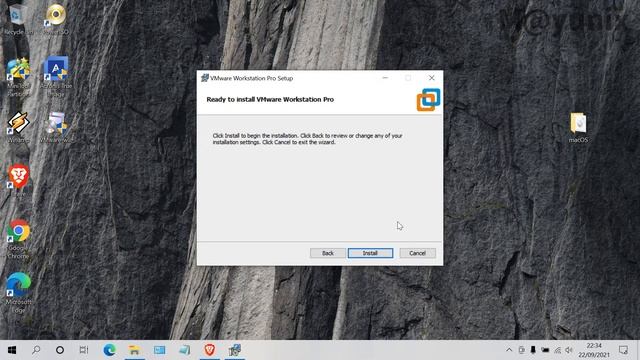Viewport: 640px width, 360px height.
Task: Cancel the VMware Workstation Pro setup
Action: pos(417,253)
